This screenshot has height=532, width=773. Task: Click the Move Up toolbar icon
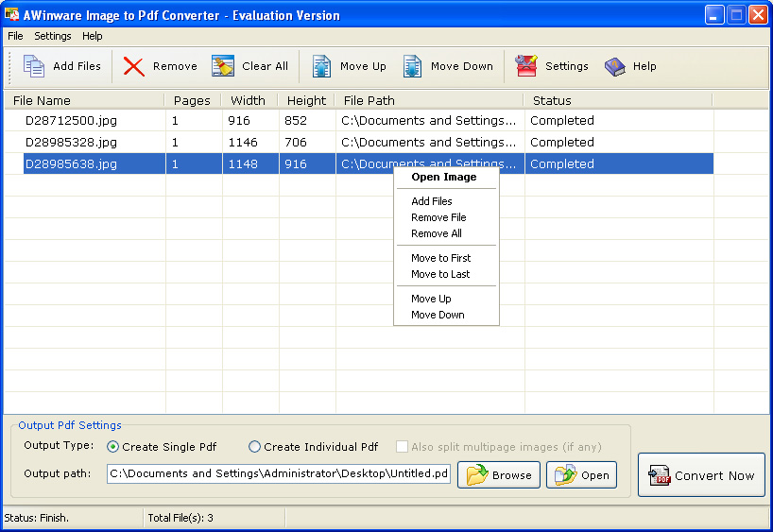321,66
